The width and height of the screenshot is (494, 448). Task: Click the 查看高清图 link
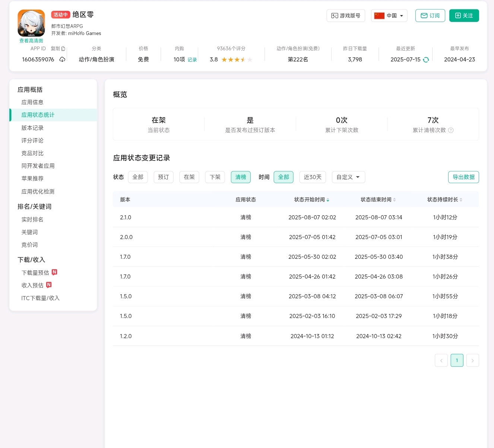click(x=31, y=41)
